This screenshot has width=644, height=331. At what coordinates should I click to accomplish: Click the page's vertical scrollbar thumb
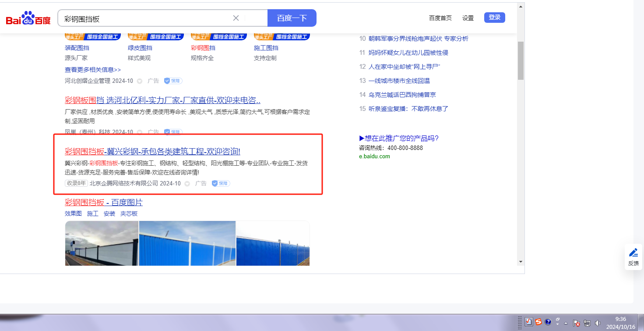[521, 61]
